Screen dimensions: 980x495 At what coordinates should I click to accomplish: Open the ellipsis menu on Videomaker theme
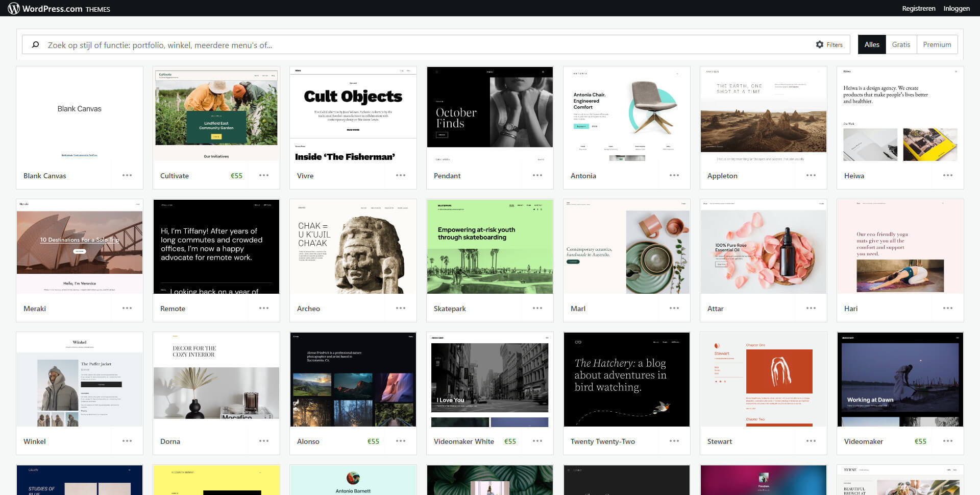pos(948,441)
